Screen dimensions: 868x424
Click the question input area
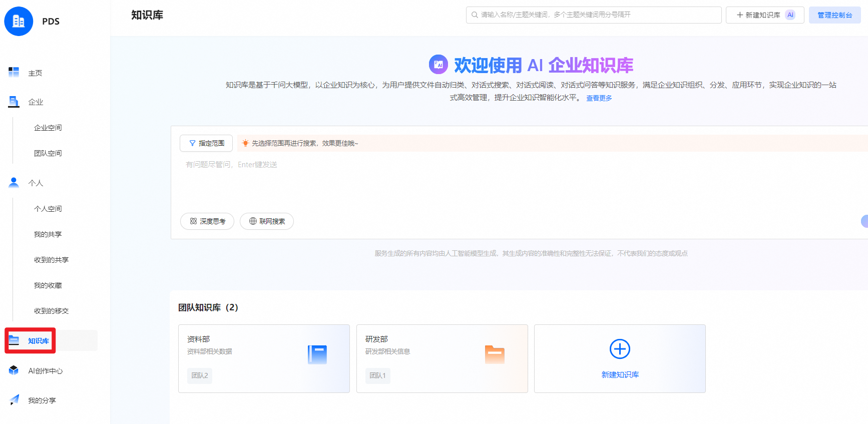[521, 183]
